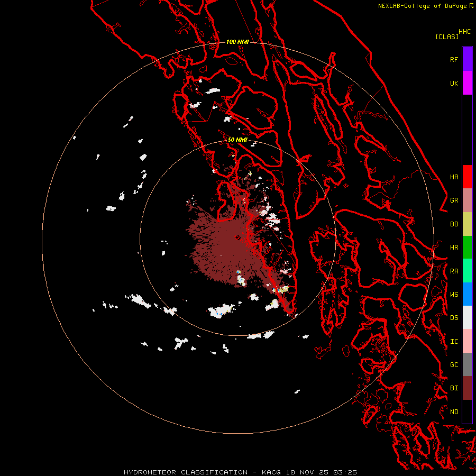Click the BD legend label text
This screenshot has width=476, height=476.
454,224
